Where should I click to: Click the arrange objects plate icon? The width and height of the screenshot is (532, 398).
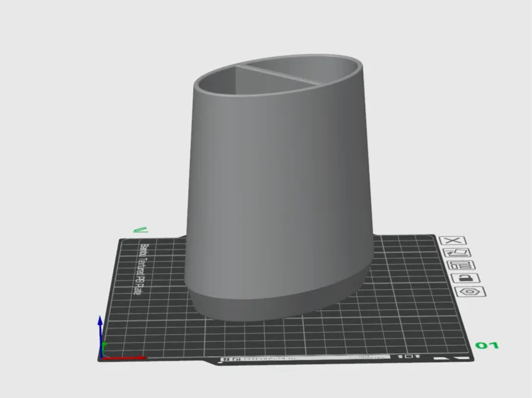pyautogui.click(x=461, y=265)
